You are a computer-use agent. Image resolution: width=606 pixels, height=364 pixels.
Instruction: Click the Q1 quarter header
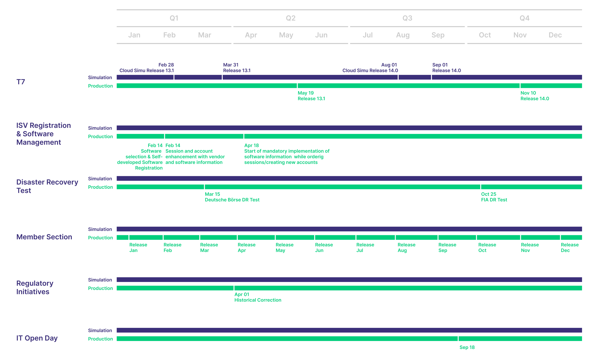point(174,18)
